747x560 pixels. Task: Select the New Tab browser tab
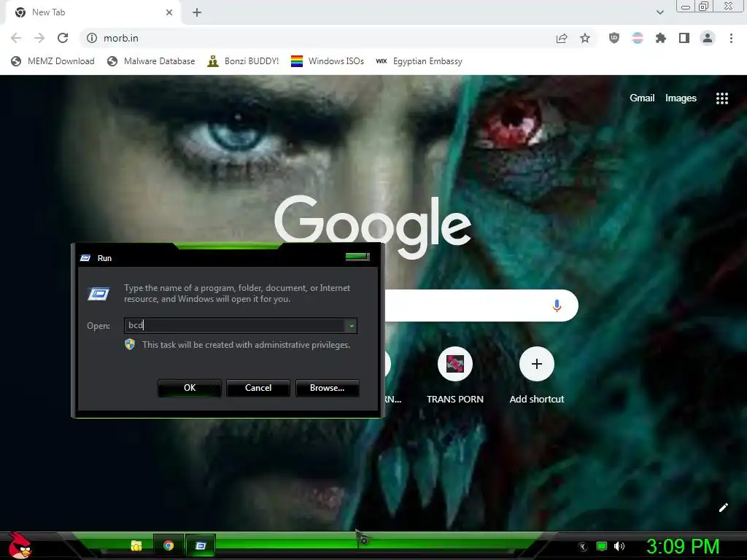pos(93,12)
